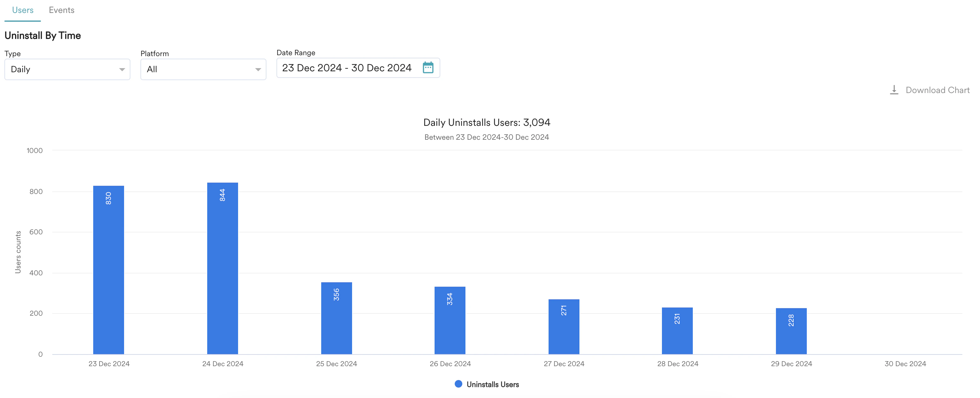The width and height of the screenshot is (980, 398).
Task: Click the Type dropdown arrow
Action: (122, 69)
